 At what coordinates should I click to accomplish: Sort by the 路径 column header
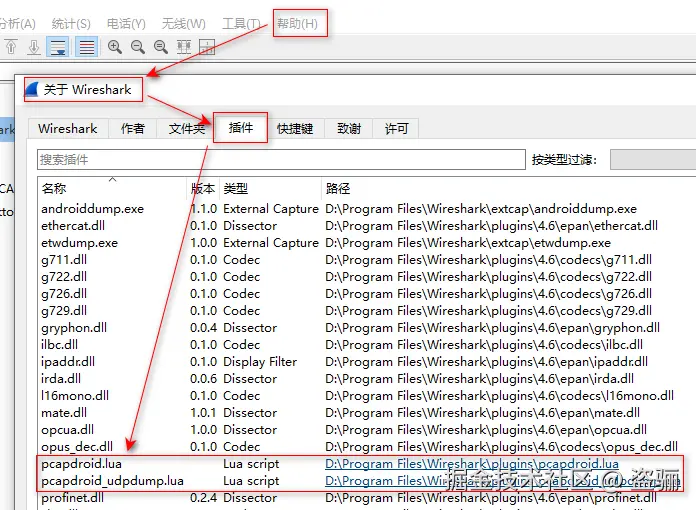tap(508, 188)
